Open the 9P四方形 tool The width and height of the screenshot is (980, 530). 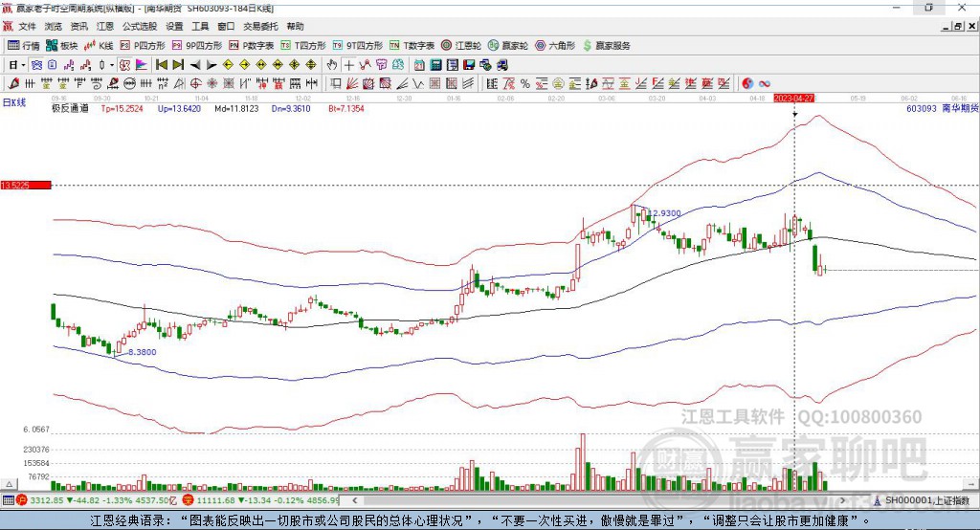(197, 46)
